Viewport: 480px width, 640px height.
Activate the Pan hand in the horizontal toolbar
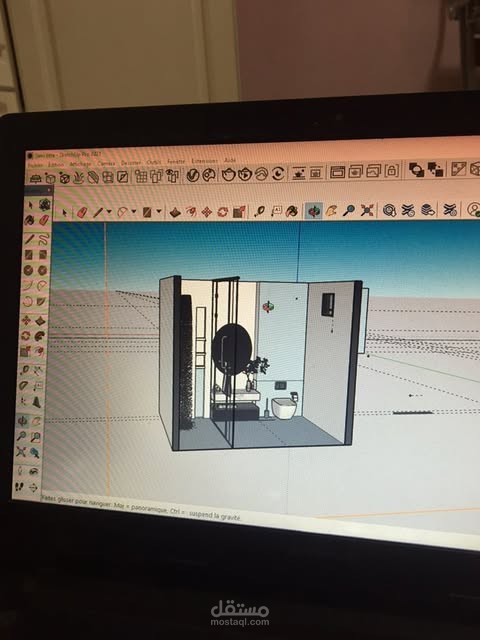pos(331,211)
